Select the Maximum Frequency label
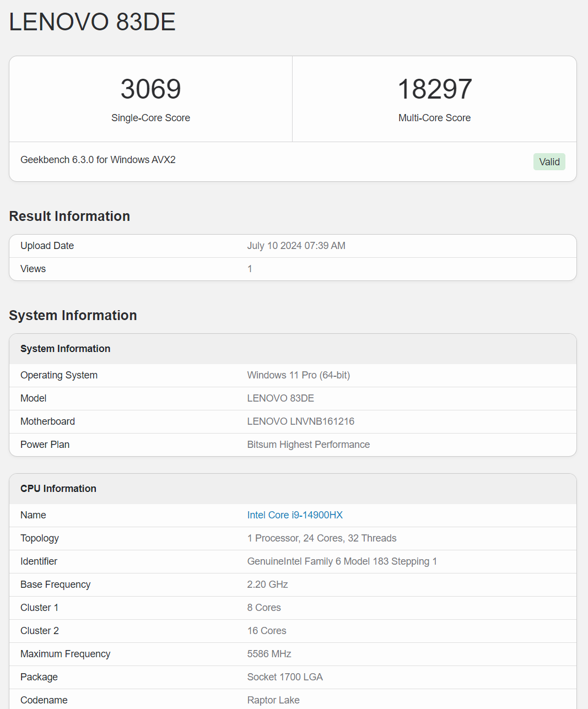This screenshot has height=709, width=588. pos(65,654)
